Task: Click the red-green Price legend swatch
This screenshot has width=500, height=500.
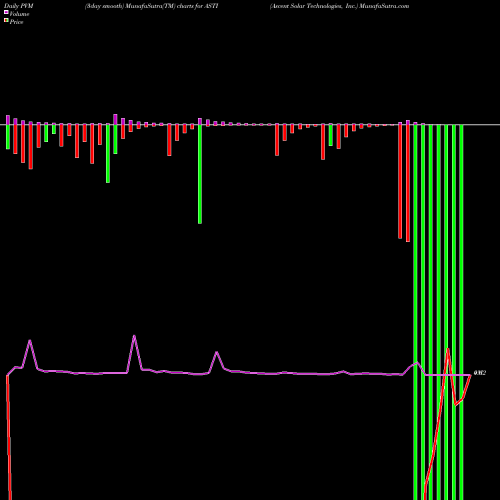Action: (x=6, y=20)
